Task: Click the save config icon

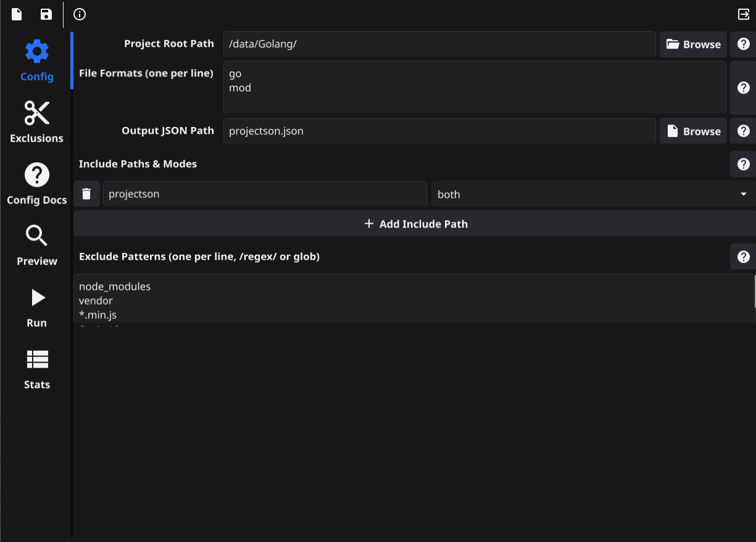Action: click(x=46, y=14)
